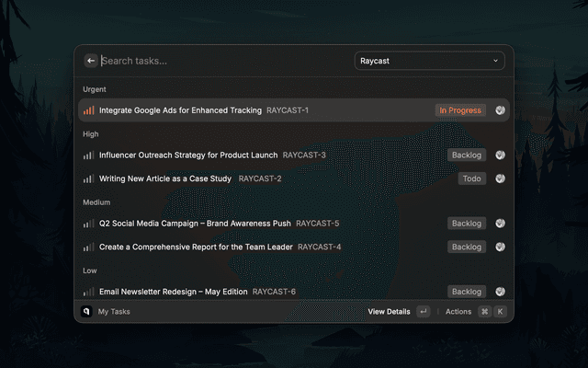Click the Command key shortcut icon
This screenshot has width=588, height=368.
484,312
